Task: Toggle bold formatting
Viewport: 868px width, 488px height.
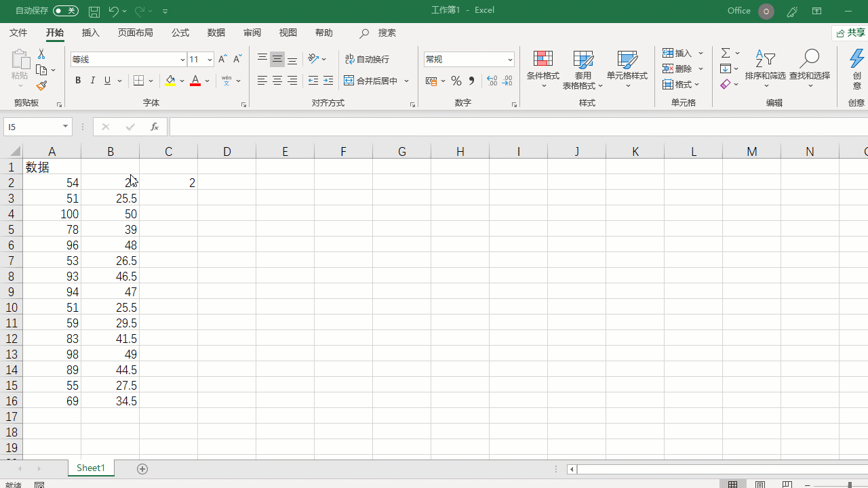Action: coord(78,81)
